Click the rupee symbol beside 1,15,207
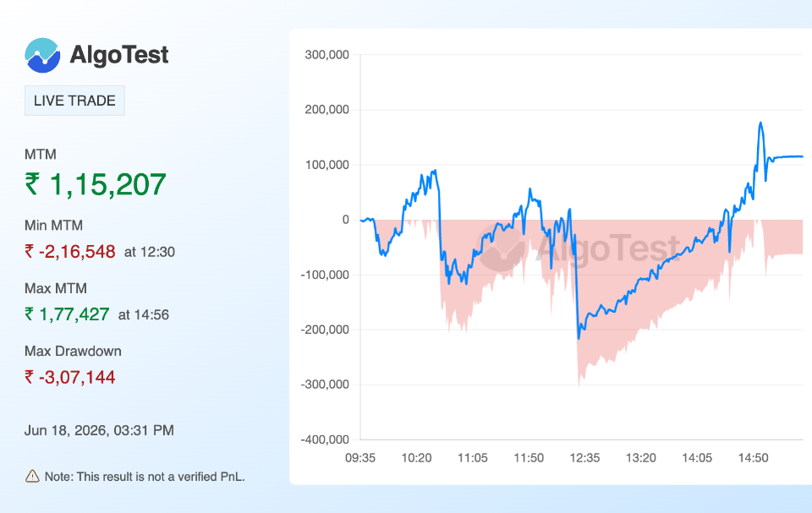 pyautogui.click(x=32, y=183)
